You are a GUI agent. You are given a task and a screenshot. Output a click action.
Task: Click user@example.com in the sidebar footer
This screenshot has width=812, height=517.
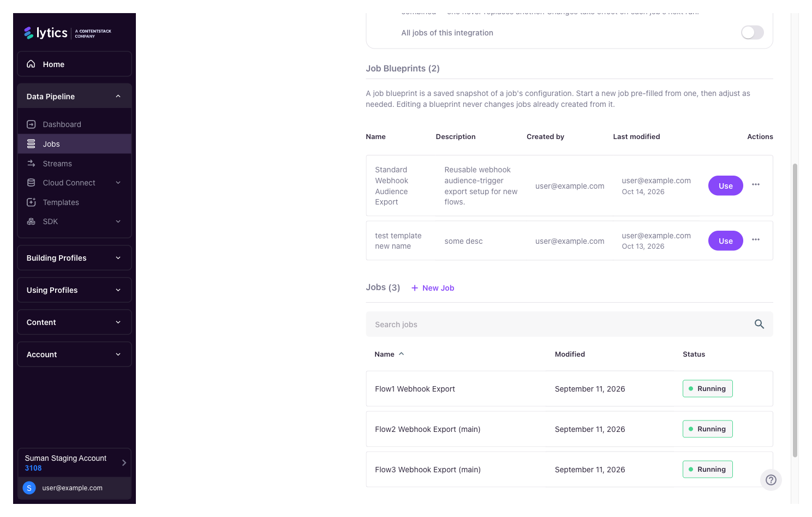click(72, 488)
